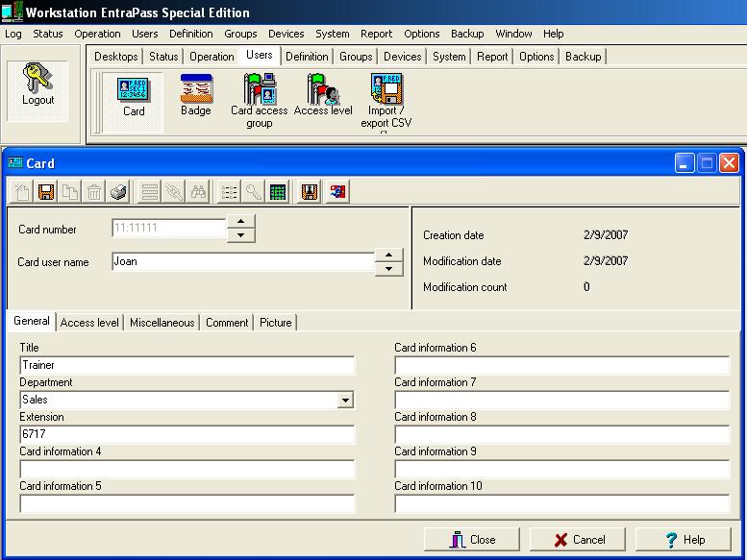Switch to the Definition toolbar tab
747x560 pixels.
point(307,57)
